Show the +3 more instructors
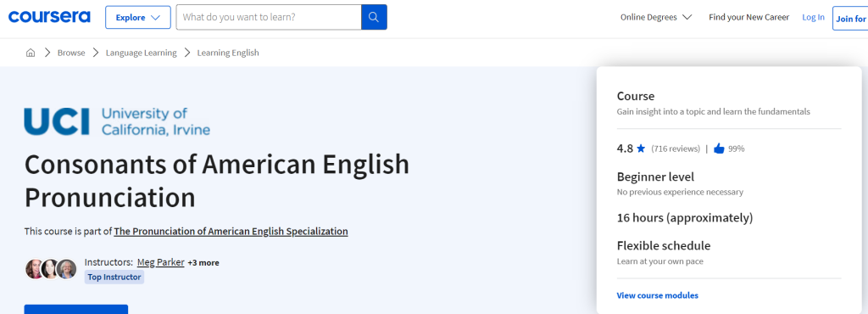The width and height of the screenshot is (868, 314). 203,262
